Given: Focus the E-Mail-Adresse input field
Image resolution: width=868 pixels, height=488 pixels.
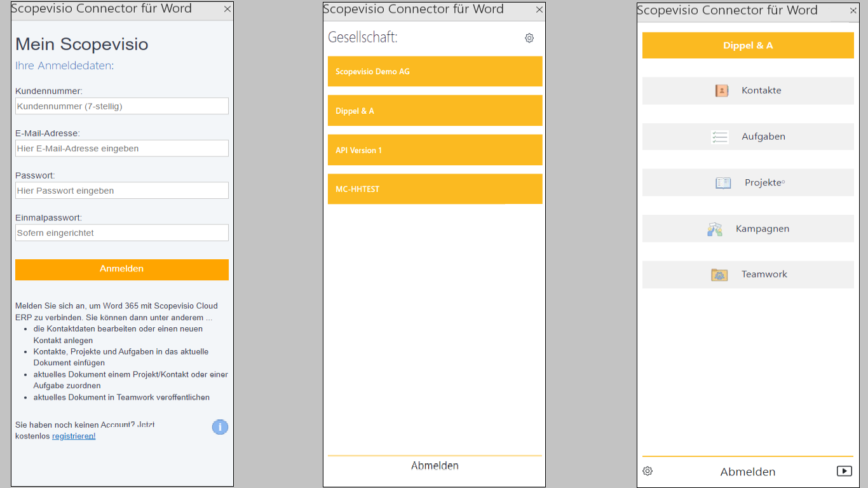Looking at the screenshot, I should [122, 148].
